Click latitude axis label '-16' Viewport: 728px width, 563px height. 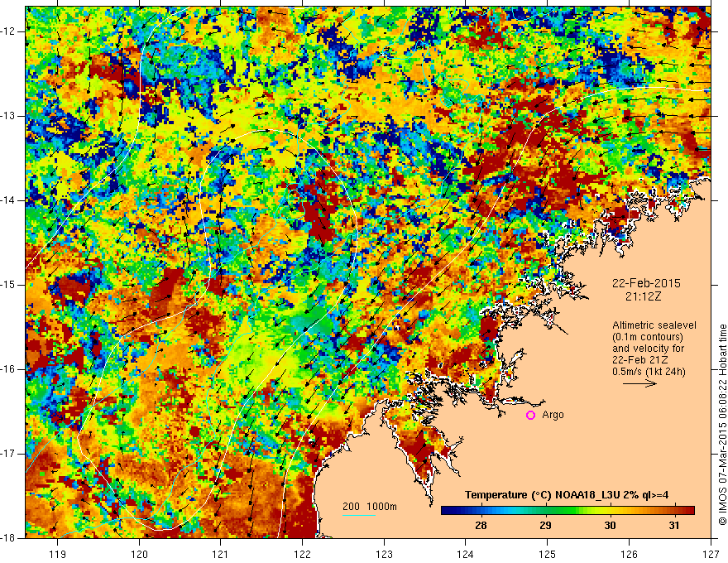click(x=9, y=369)
